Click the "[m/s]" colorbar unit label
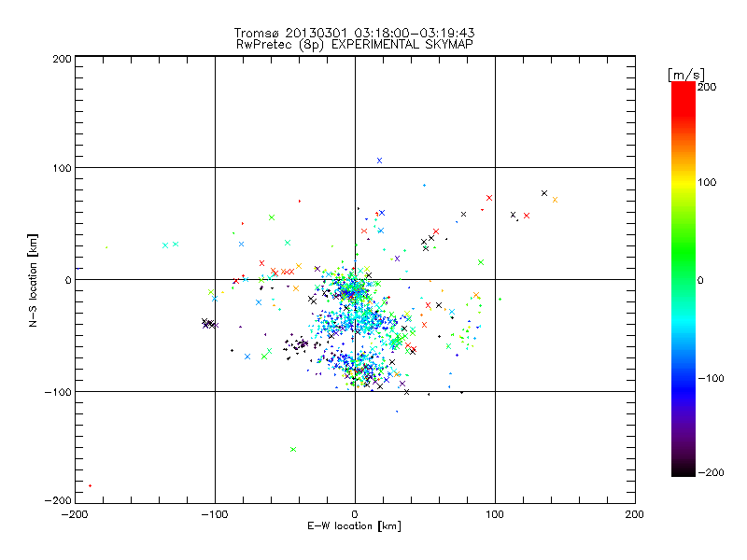This screenshot has width=747, height=560. pyautogui.click(x=686, y=75)
